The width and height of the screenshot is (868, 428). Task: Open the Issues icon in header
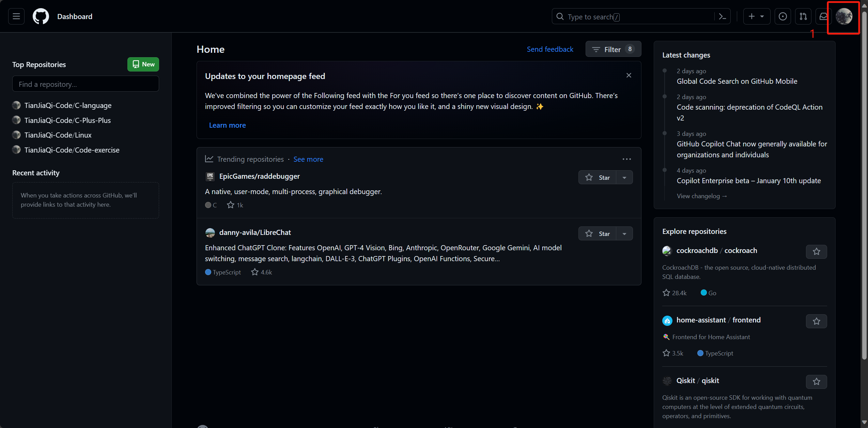click(782, 16)
